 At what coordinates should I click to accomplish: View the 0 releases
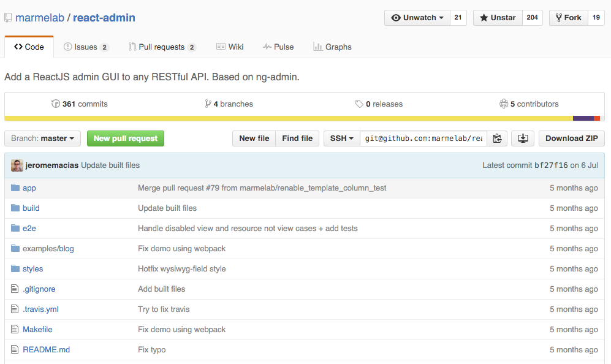pos(379,104)
